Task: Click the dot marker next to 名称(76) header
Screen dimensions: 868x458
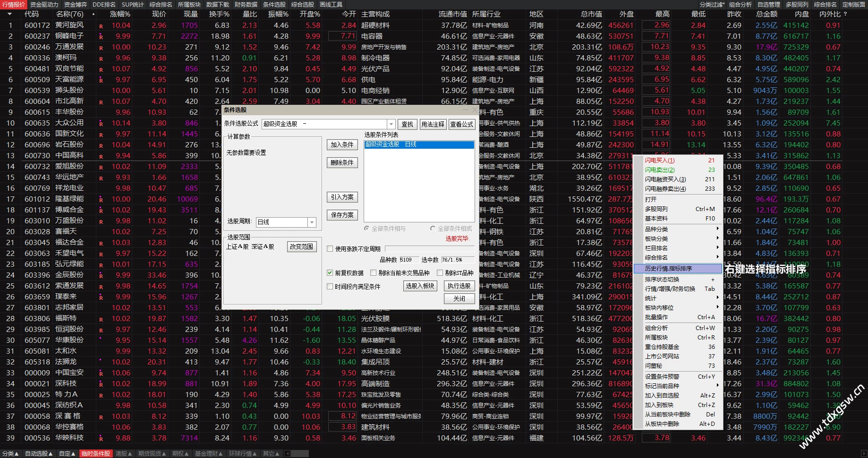Action: [94, 14]
